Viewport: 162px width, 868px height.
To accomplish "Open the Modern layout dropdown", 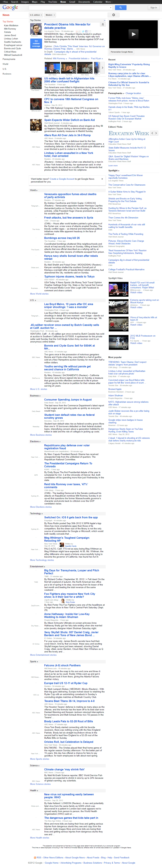I will (x=50, y=15).
